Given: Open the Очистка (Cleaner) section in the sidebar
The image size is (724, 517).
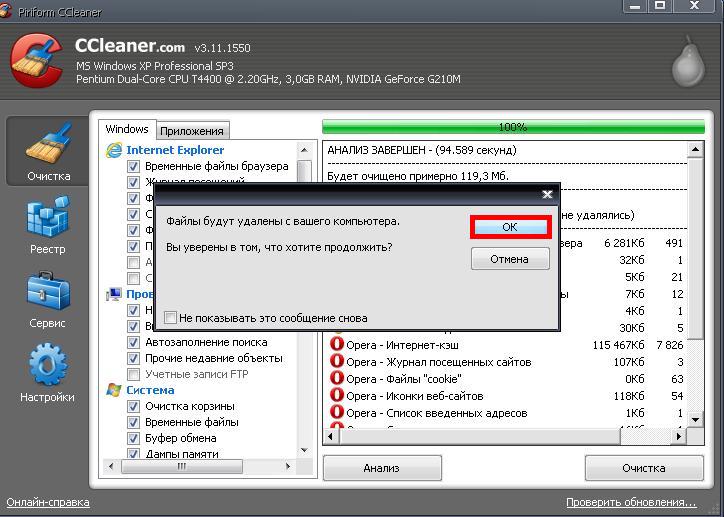Looking at the screenshot, I should (48, 152).
